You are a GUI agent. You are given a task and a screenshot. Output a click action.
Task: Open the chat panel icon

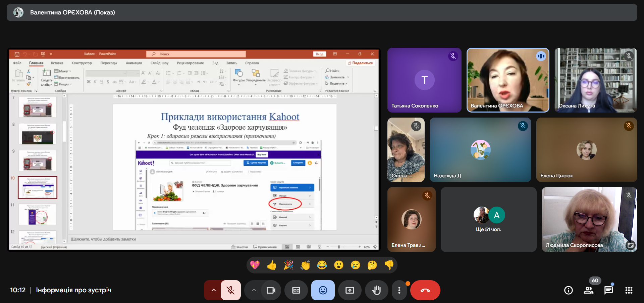608,290
